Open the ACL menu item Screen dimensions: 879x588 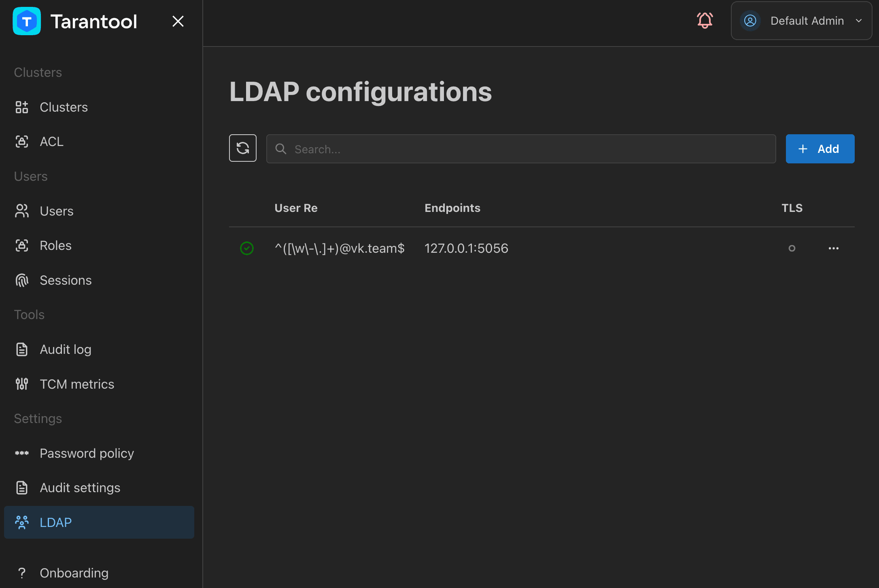coord(99,142)
